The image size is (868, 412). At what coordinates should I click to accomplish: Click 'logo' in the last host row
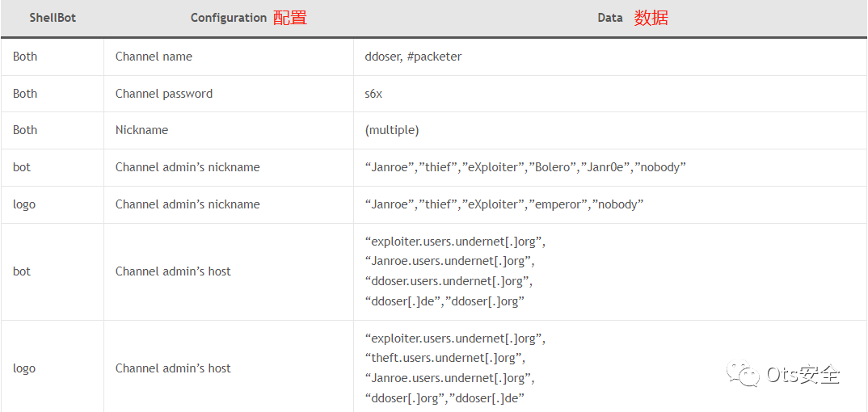tap(24, 368)
